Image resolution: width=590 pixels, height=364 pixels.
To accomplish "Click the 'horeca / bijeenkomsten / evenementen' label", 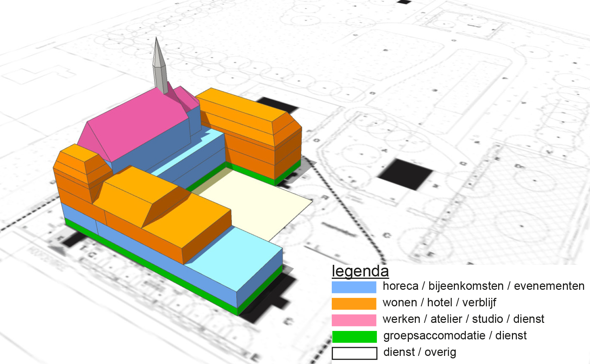I will [x=483, y=286].
